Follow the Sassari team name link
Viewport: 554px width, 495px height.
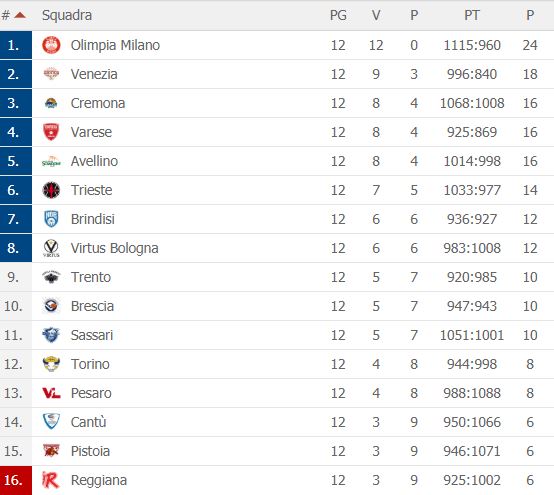tap(92, 335)
